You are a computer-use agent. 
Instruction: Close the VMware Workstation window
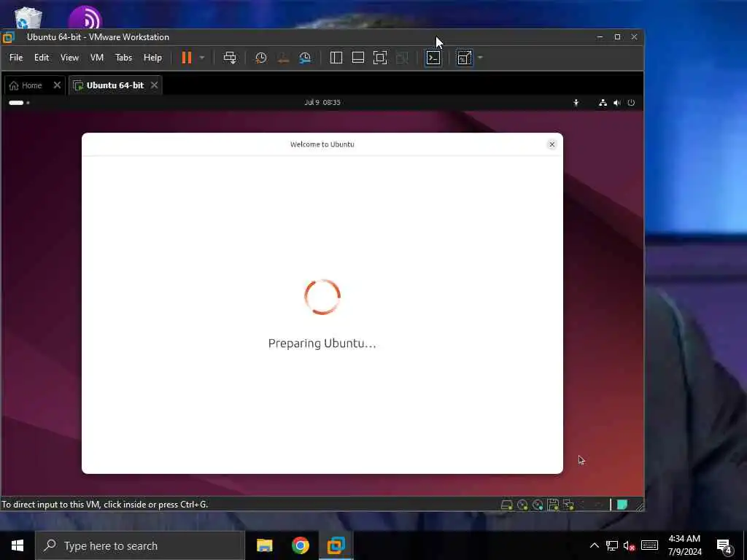coord(634,36)
